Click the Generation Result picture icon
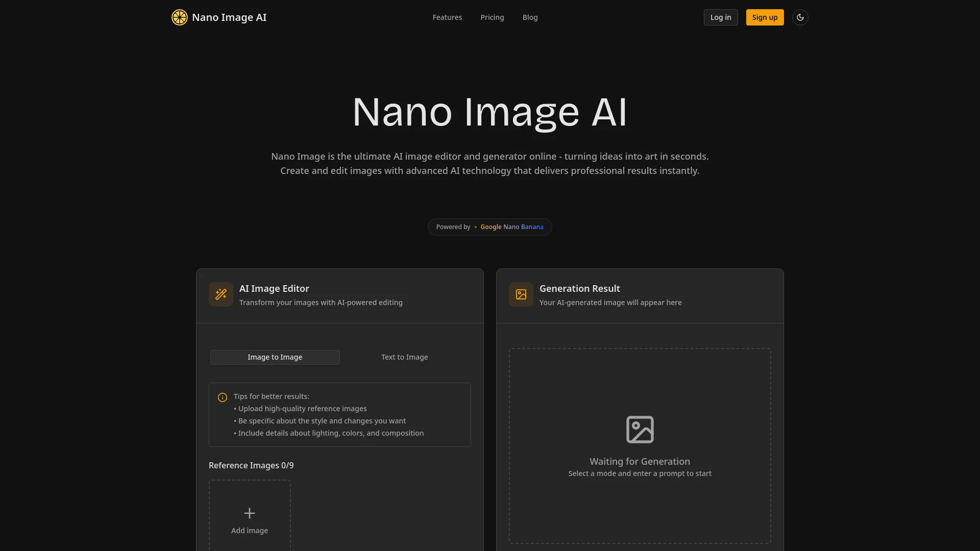Image resolution: width=980 pixels, height=551 pixels. pyautogui.click(x=520, y=294)
